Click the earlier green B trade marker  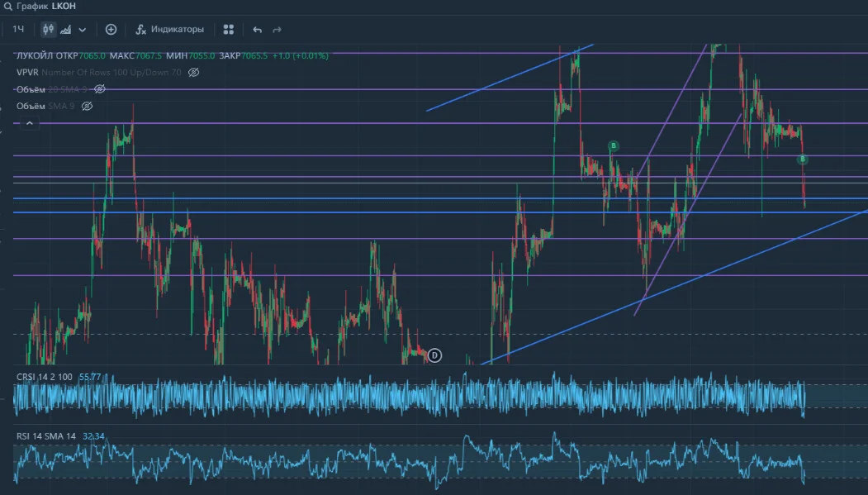pos(613,146)
